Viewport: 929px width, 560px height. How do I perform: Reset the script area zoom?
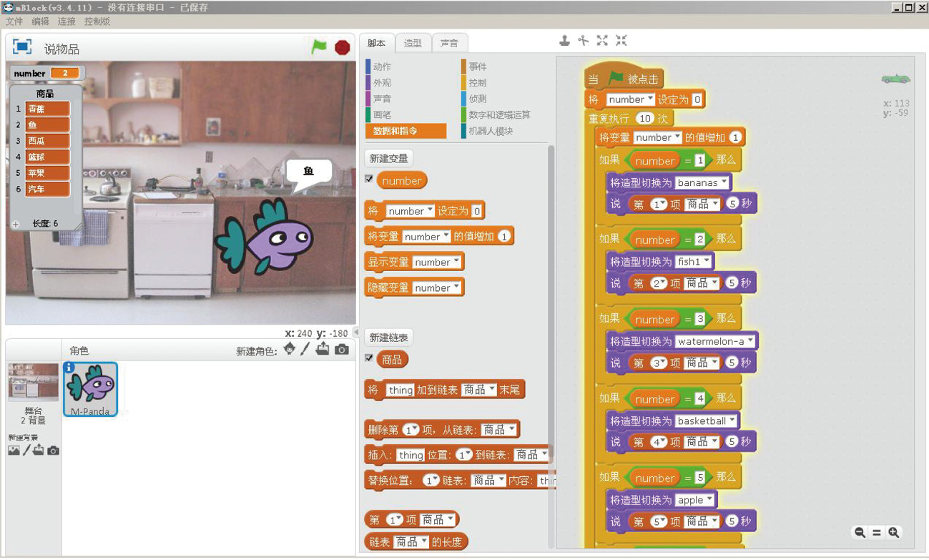click(877, 532)
